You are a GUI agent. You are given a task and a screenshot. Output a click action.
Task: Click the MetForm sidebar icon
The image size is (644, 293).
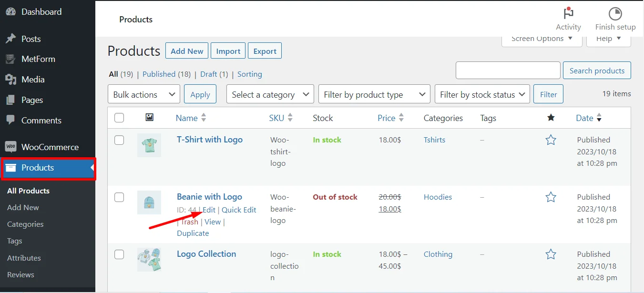pyautogui.click(x=10, y=59)
